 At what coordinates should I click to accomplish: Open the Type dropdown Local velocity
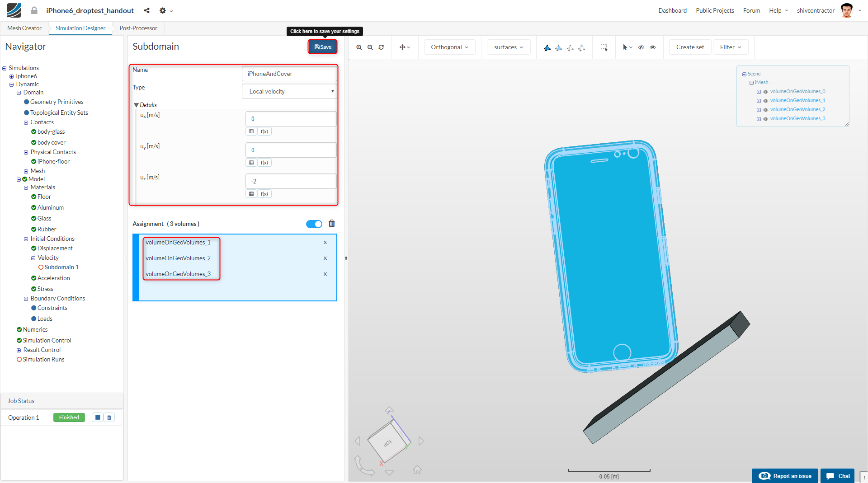click(x=289, y=91)
